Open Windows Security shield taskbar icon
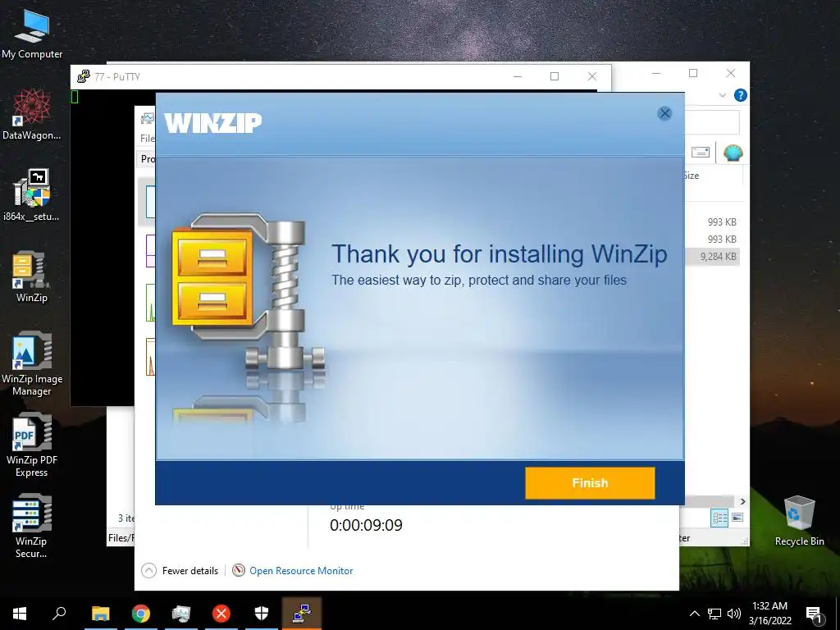840x630 pixels. point(262,614)
